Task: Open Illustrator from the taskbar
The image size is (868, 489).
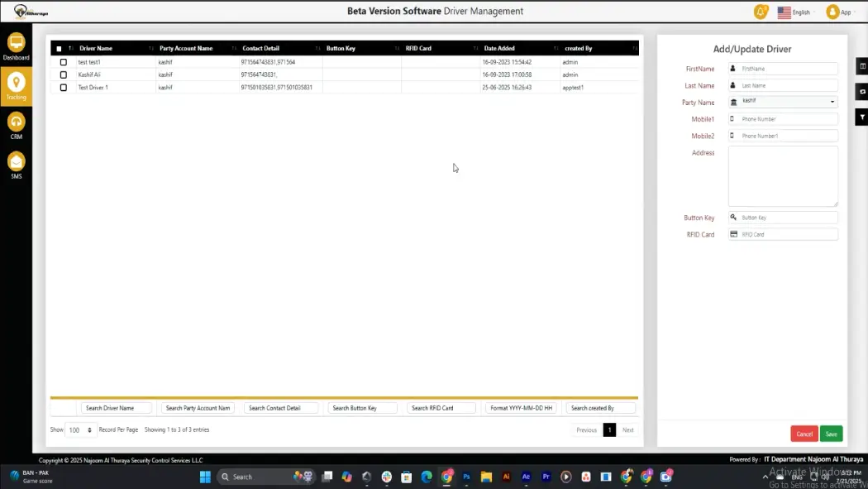Action: pyautogui.click(x=506, y=477)
